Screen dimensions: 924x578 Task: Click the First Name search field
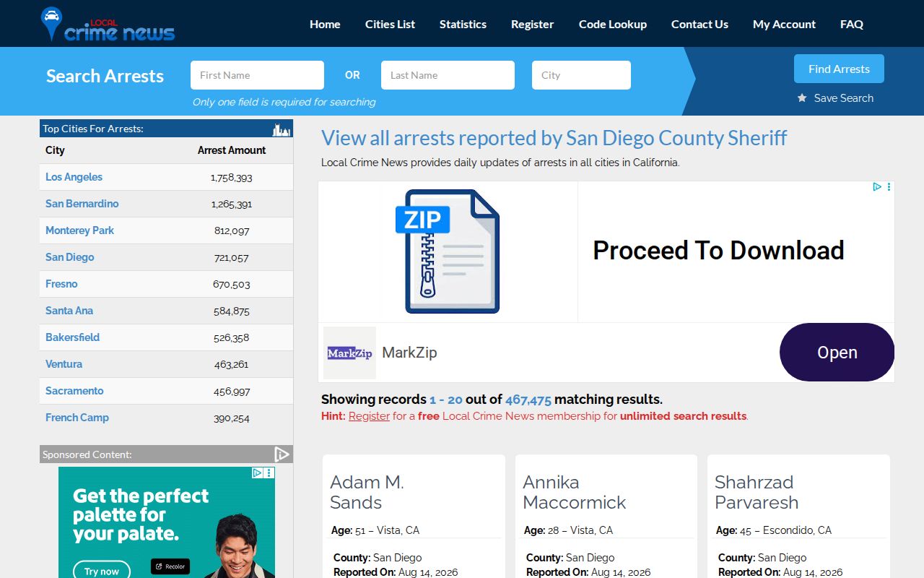[x=257, y=75]
